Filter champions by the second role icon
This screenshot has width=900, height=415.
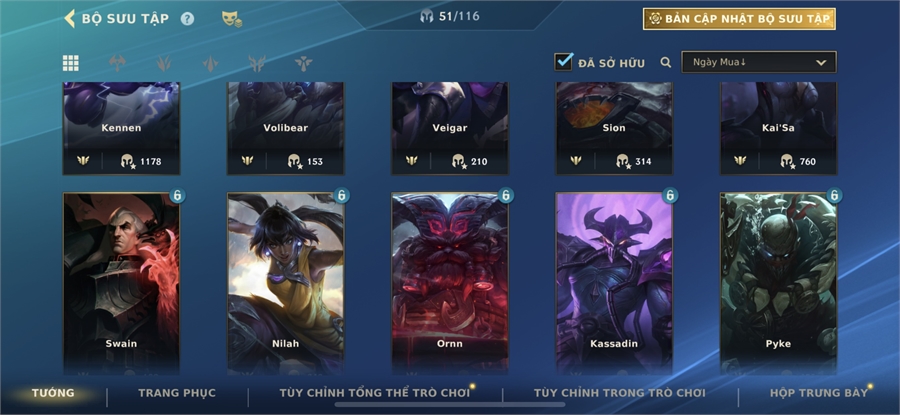pyautogui.click(x=164, y=63)
